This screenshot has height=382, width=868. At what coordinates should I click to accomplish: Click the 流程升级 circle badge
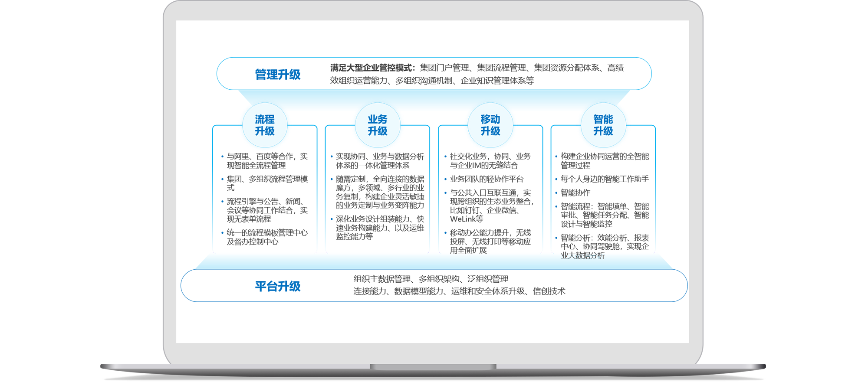(265, 125)
